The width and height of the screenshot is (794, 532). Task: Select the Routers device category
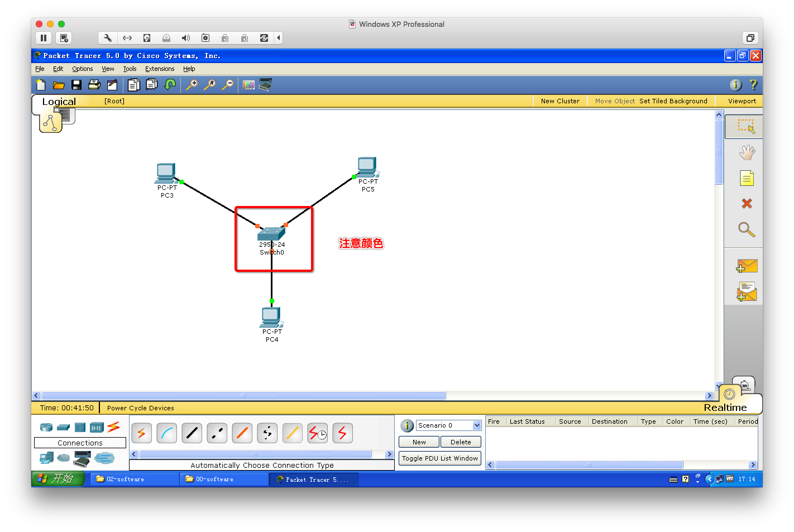pyautogui.click(x=46, y=428)
